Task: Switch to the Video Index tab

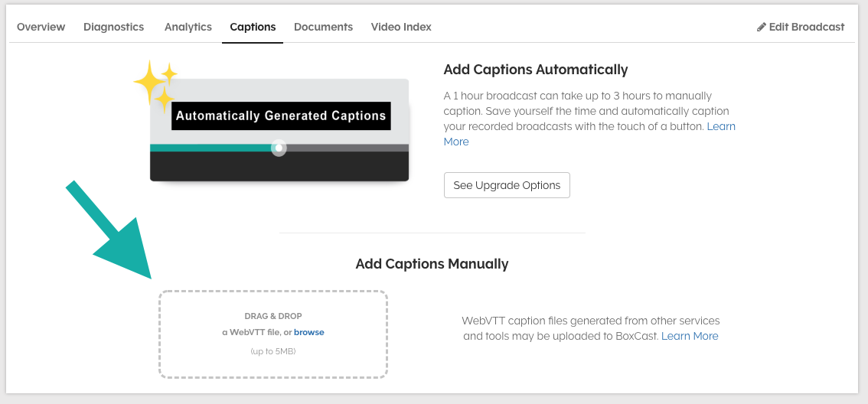Action: [x=401, y=27]
